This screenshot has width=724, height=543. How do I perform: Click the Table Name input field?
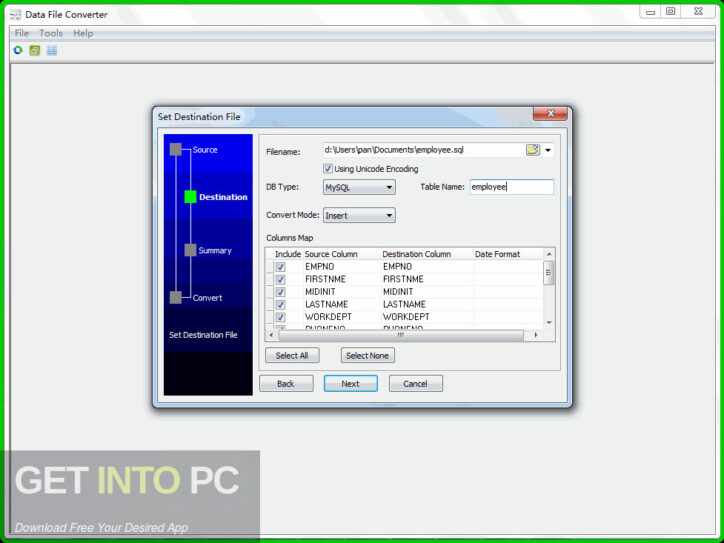(x=512, y=187)
